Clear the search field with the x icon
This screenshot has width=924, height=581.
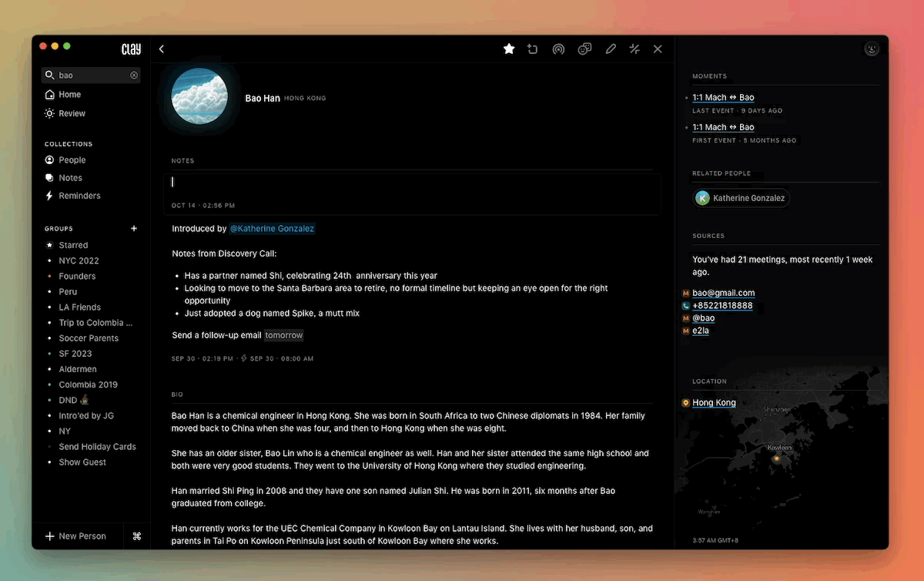pos(134,76)
